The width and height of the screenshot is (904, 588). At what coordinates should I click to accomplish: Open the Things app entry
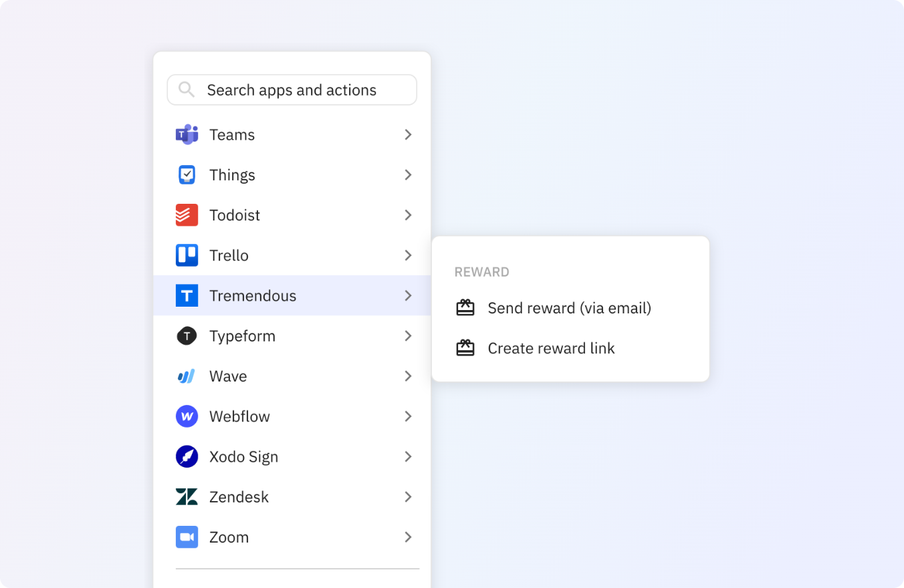tap(292, 175)
